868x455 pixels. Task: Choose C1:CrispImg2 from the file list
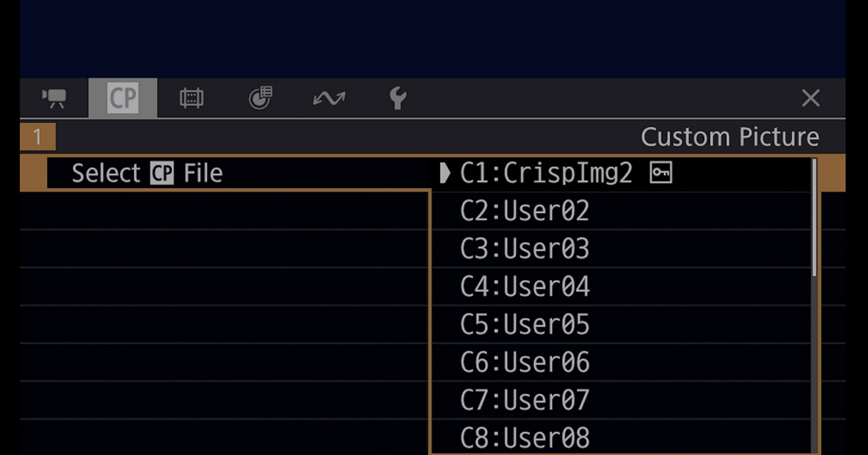(x=546, y=173)
